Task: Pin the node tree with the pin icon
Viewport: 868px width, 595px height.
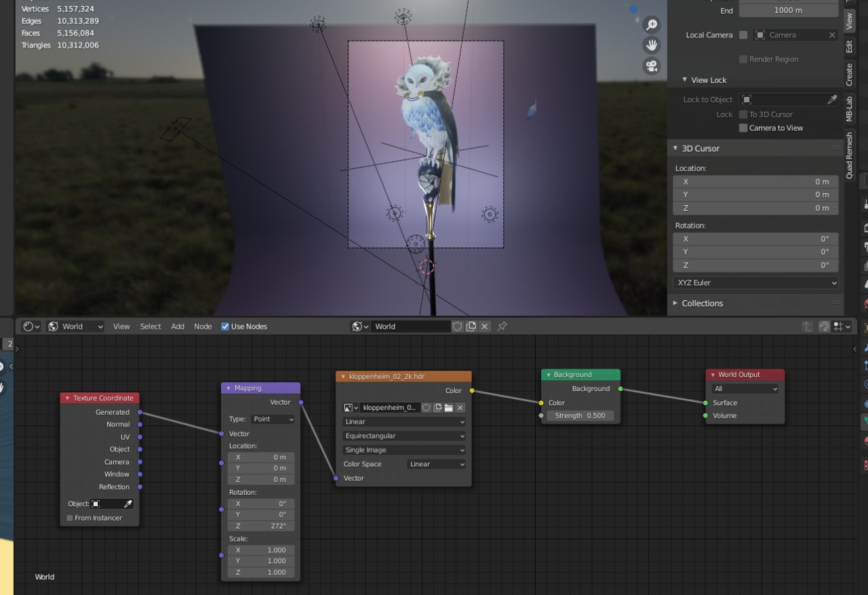Action: tap(502, 327)
